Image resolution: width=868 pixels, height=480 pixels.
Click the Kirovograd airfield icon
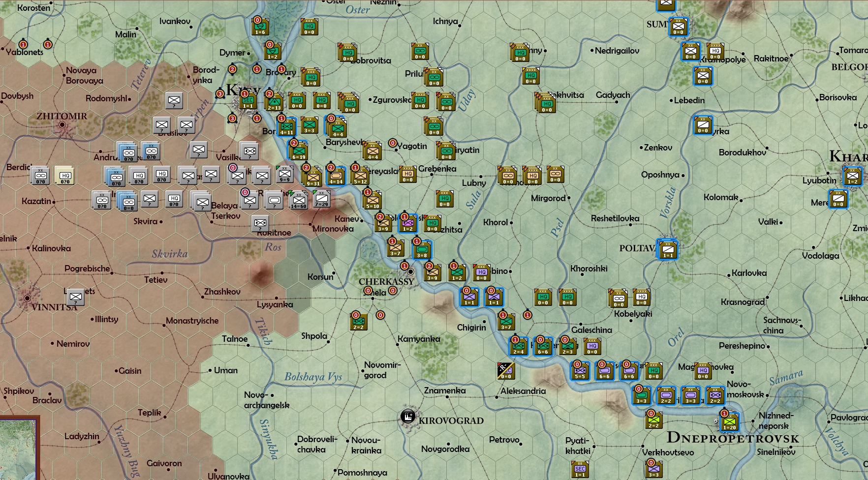(x=407, y=417)
